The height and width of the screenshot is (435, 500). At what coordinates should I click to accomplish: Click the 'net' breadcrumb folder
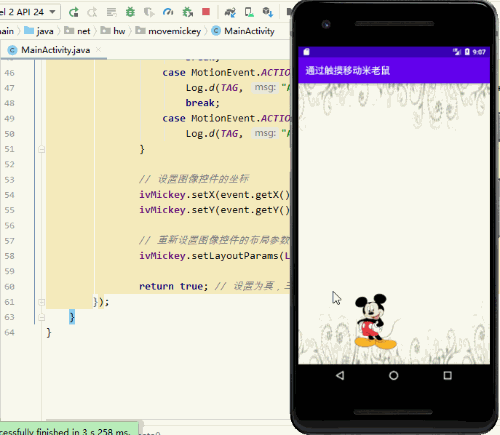77,31
